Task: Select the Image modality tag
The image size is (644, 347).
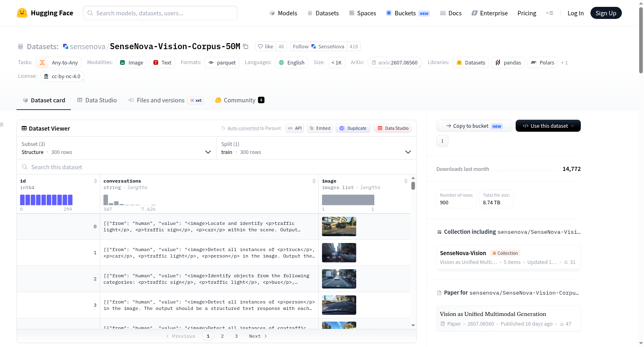Action: [x=132, y=62]
